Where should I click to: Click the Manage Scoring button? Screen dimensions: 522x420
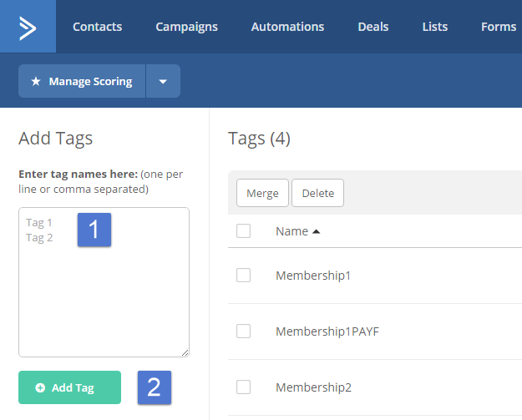pyautogui.click(x=82, y=81)
